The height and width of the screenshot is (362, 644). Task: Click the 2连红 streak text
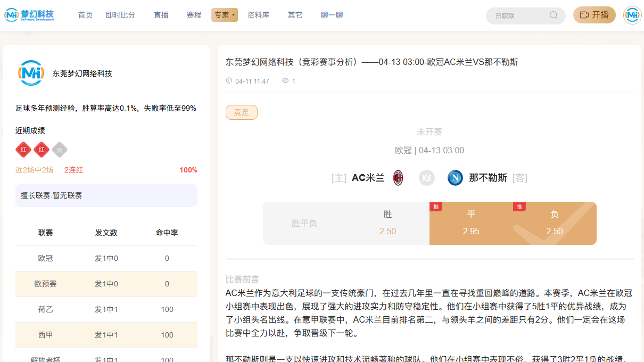tap(74, 170)
